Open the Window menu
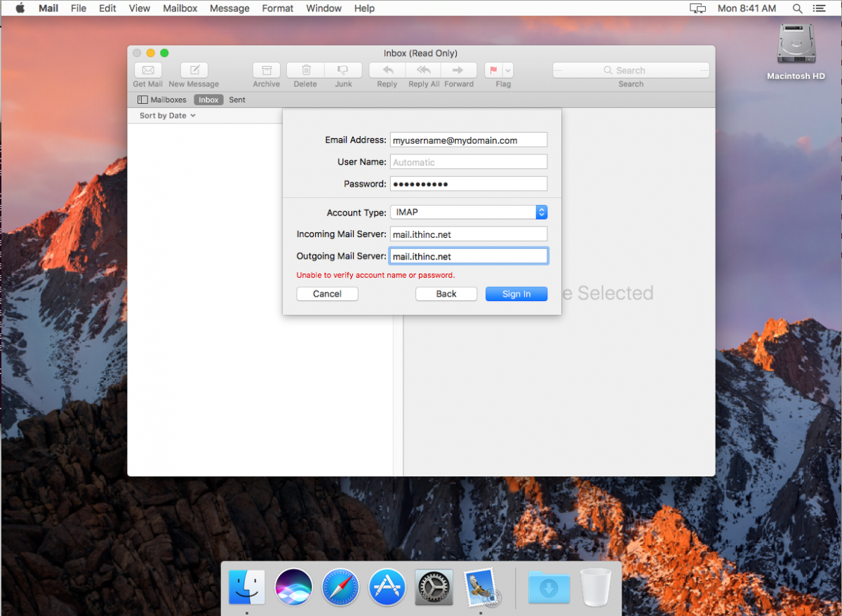 pyautogui.click(x=324, y=8)
